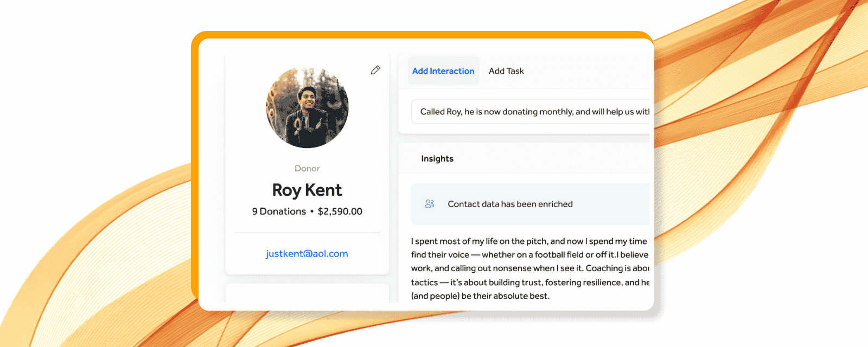Click the Insights section heading

coord(437,159)
